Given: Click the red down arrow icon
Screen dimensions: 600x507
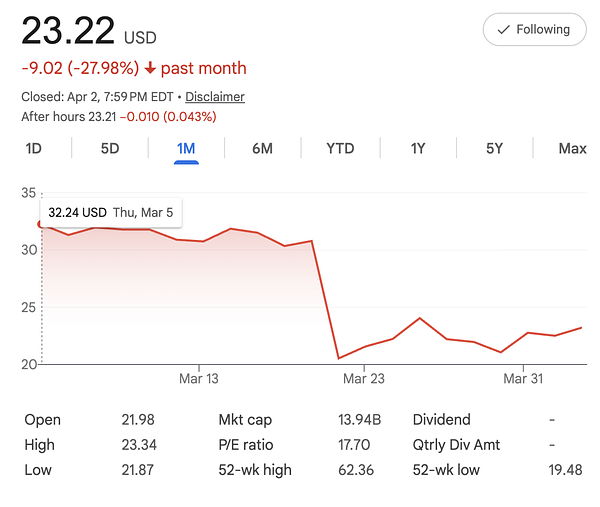Looking at the screenshot, I should click(x=150, y=69).
